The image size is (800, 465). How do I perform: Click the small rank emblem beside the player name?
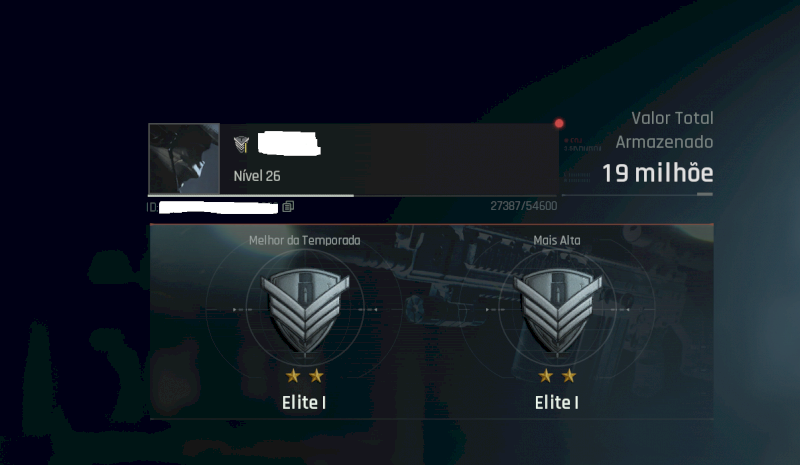pyautogui.click(x=241, y=144)
